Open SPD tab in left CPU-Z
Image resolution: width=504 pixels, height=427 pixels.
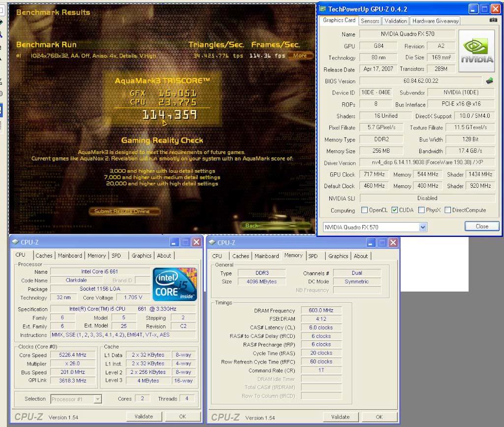(116, 256)
